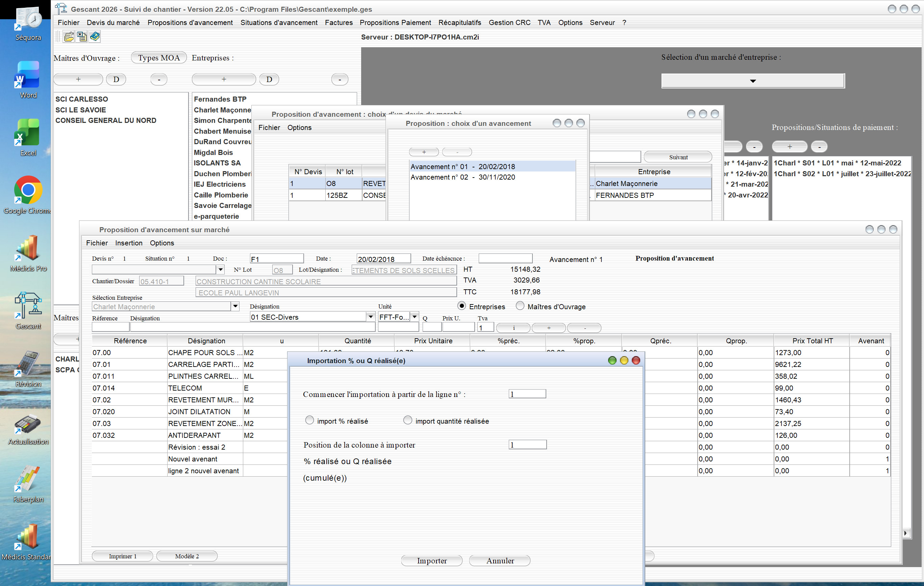
Task: Click 'i' button next to Tva field
Action: click(x=514, y=328)
